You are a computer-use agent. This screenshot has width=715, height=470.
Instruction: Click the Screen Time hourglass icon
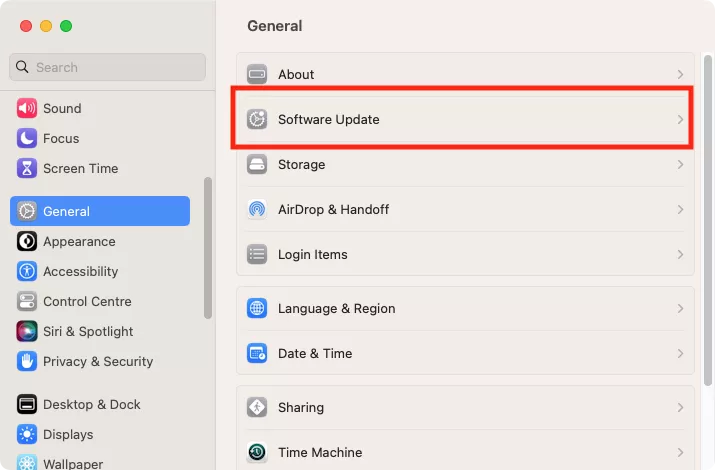point(27,168)
